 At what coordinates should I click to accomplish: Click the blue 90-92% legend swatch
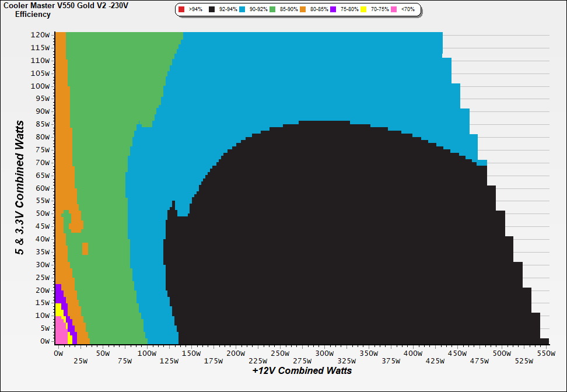coord(242,10)
